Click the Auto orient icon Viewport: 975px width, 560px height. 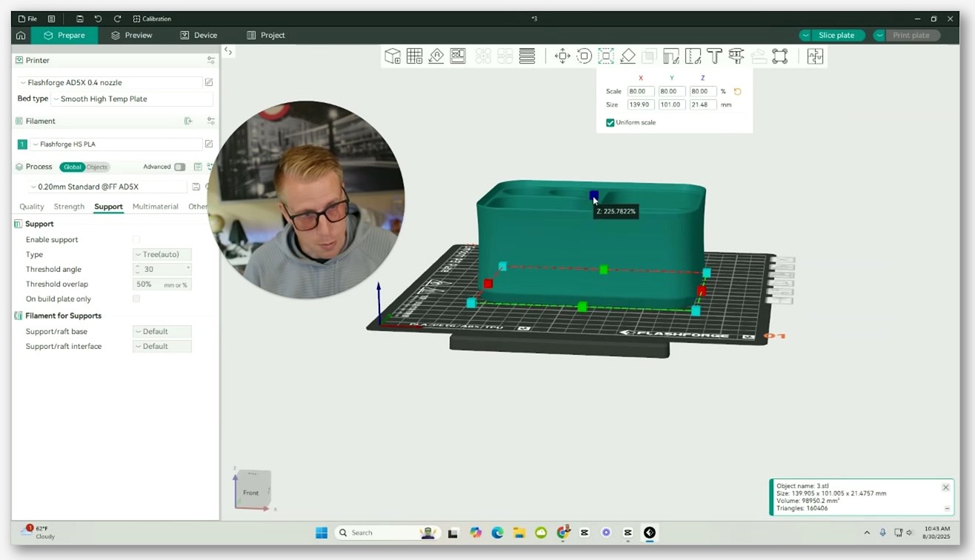click(436, 56)
